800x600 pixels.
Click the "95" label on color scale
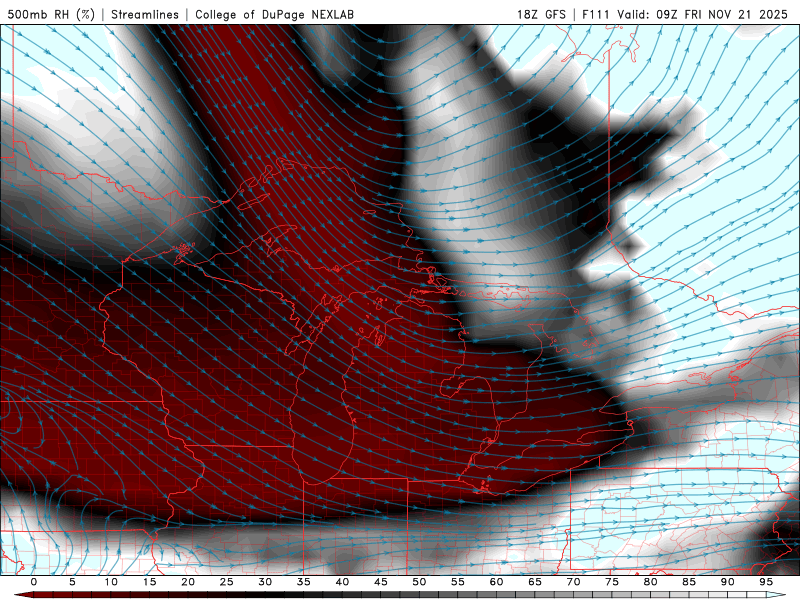[766, 582]
